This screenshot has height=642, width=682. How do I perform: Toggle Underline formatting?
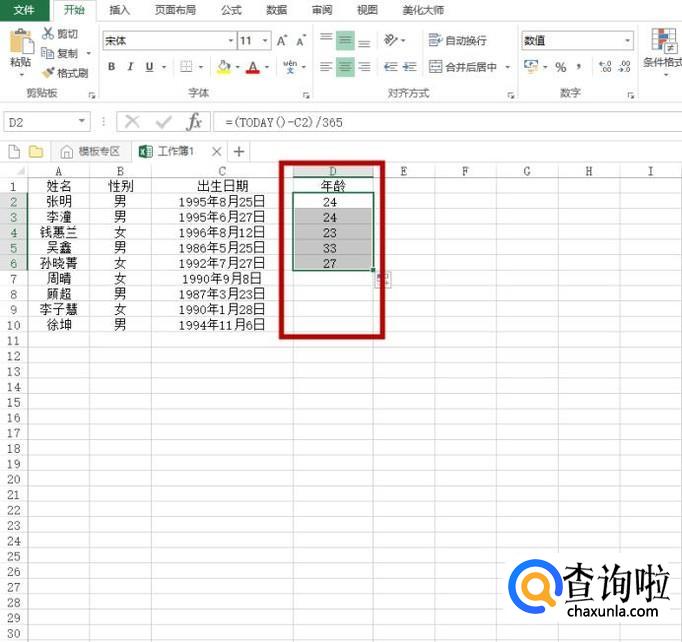click(x=149, y=67)
